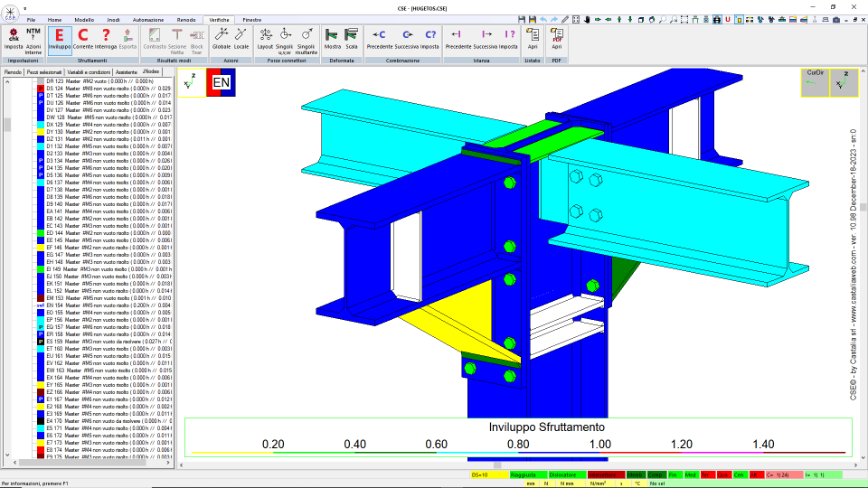Click yellow swatch beside EY 165
868x488 pixels.
click(41, 385)
